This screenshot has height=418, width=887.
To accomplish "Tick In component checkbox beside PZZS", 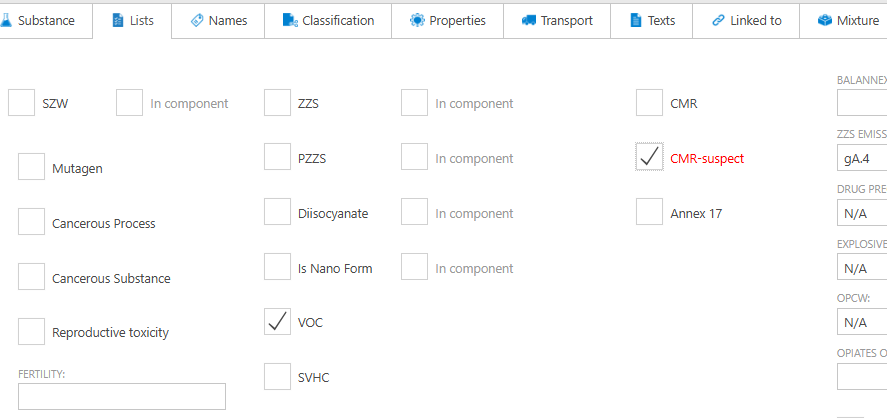I will coord(414,158).
